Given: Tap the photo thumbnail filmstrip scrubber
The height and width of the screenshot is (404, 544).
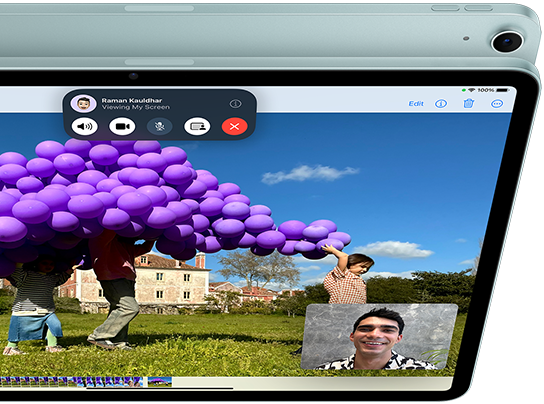Looking at the screenshot, I should pyautogui.click(x=71, y=382).
